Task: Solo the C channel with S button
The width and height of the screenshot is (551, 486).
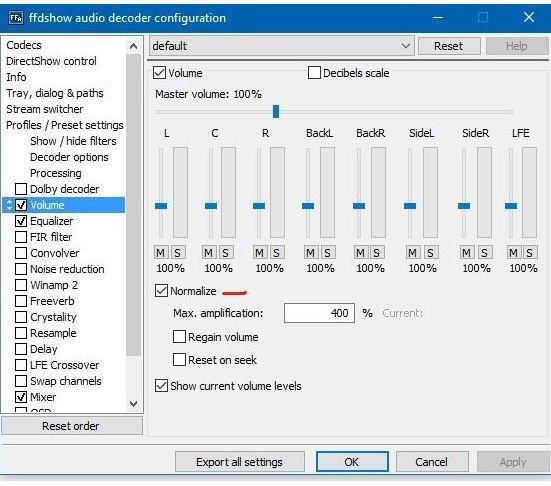Action: coord(226,252)
